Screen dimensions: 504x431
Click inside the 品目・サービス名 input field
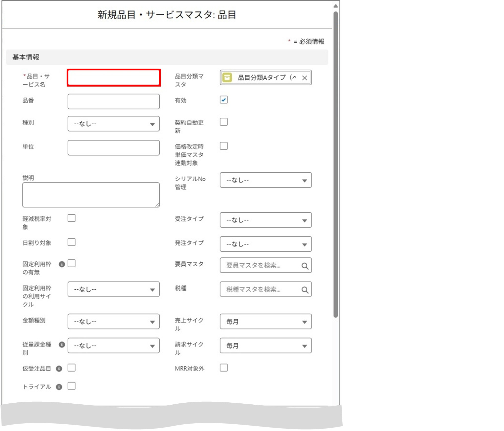(x=113, y=78)
